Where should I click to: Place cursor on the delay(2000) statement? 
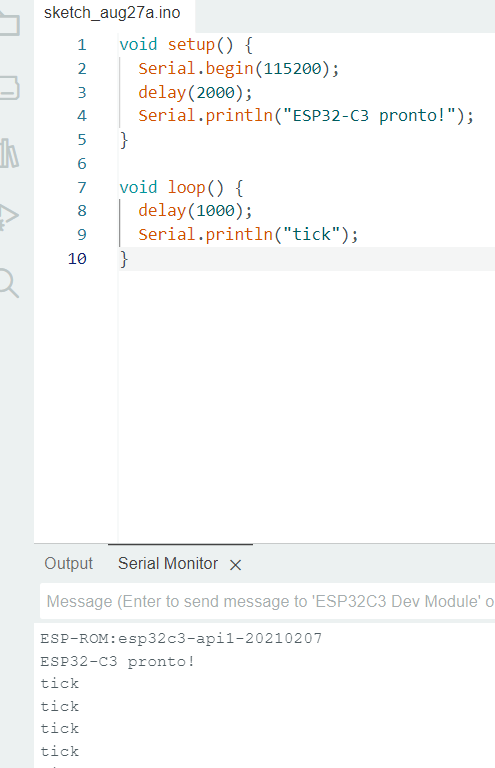[x=195, y=92]
